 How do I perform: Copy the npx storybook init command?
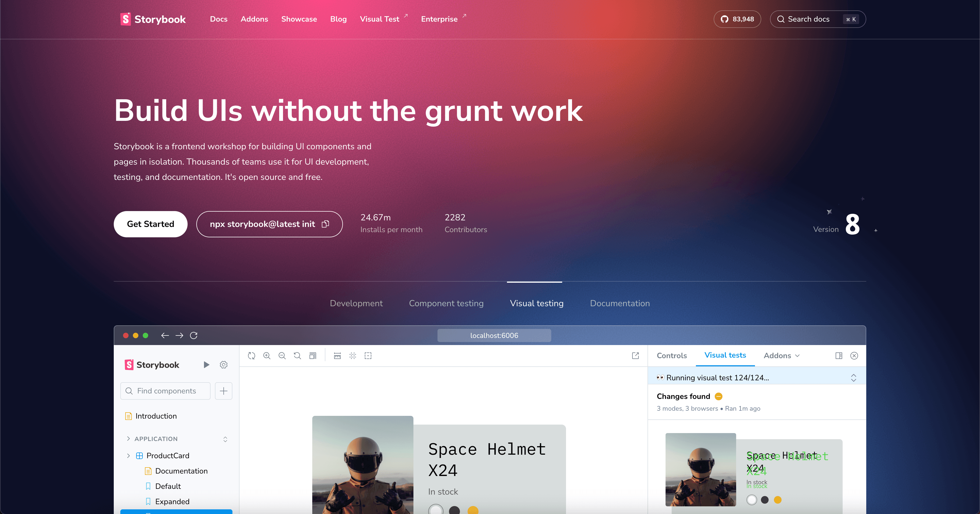[x=325, y=224]
